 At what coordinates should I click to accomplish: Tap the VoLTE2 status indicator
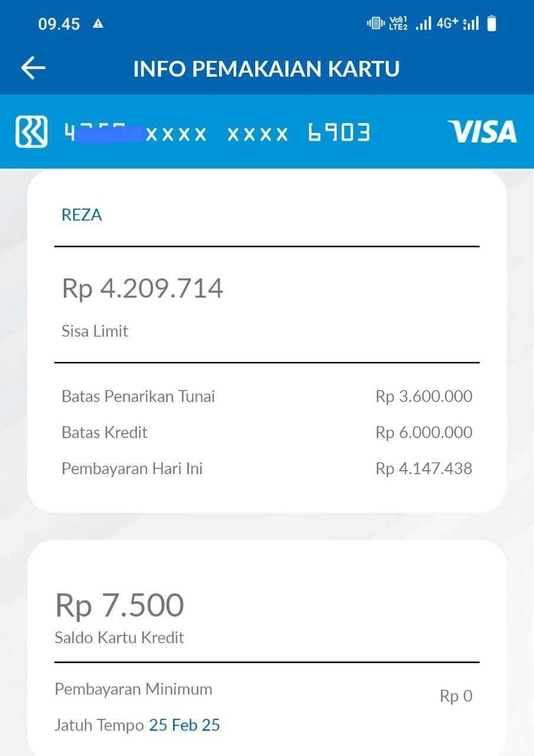click(399, 24)
